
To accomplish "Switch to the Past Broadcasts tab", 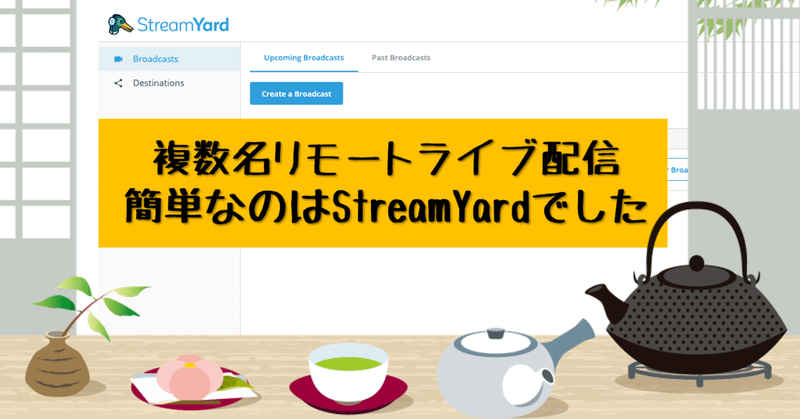I will pyautogui.click(x=401, y=58).
